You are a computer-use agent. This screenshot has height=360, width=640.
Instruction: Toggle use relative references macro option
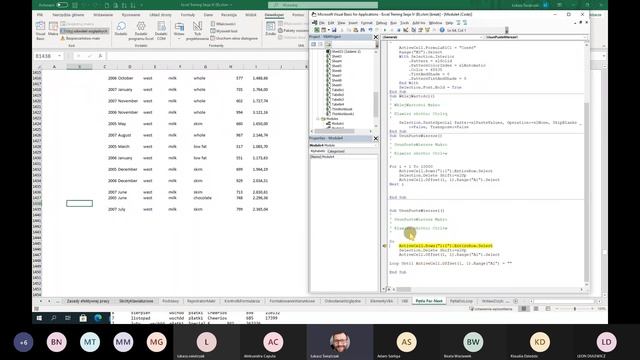click(84, 31)
